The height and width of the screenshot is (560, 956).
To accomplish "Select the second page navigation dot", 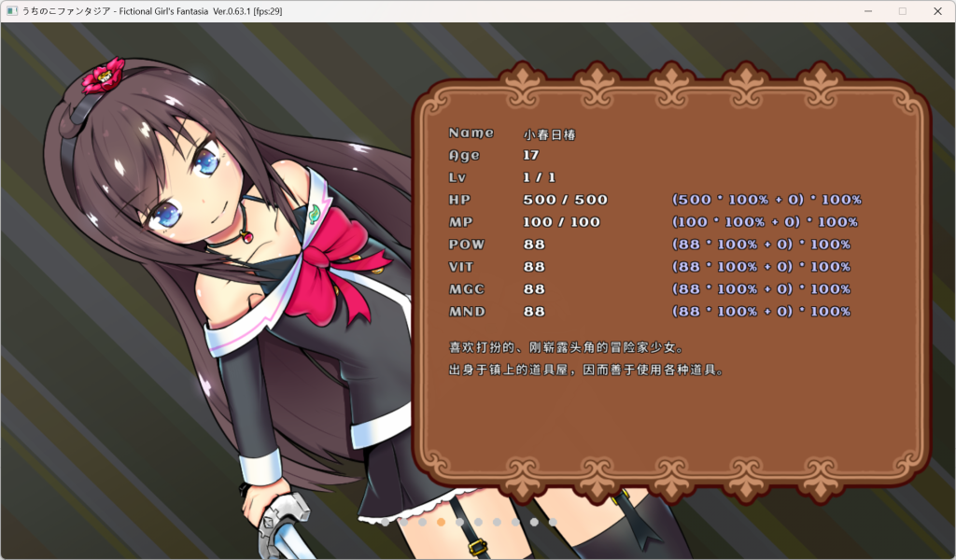I will click(x=403, y=523).
